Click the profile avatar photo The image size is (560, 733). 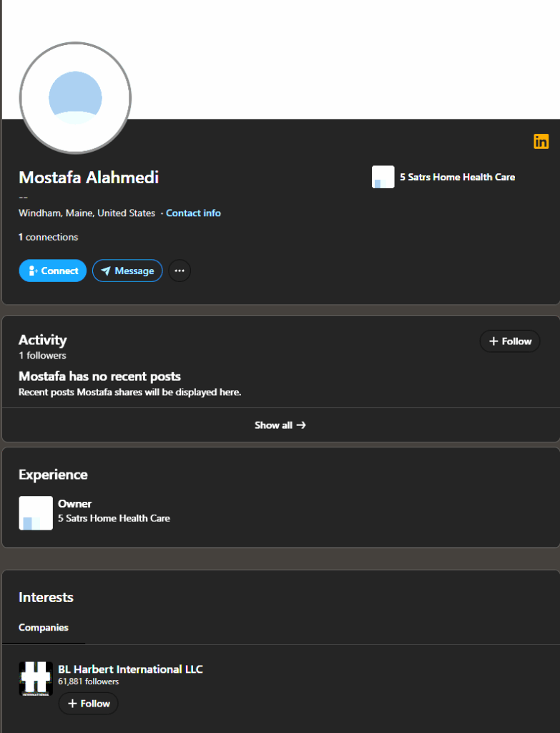coord(75,97)
